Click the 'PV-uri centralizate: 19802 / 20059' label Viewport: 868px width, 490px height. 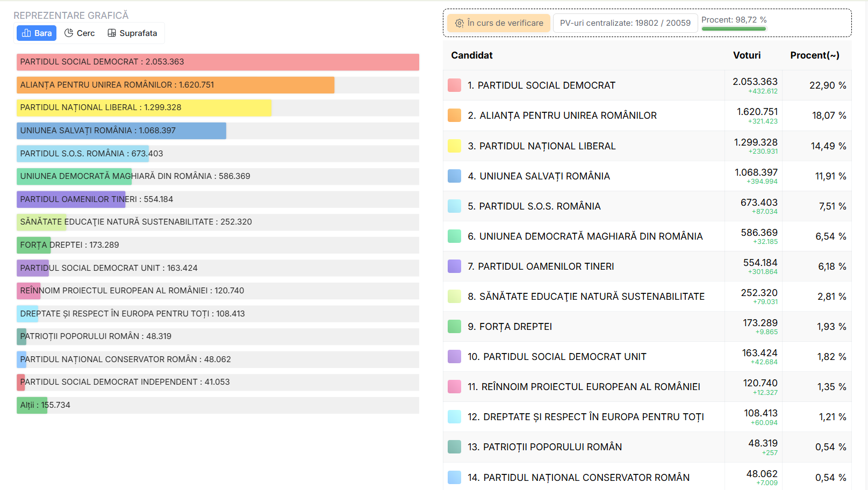coord(625,23)
